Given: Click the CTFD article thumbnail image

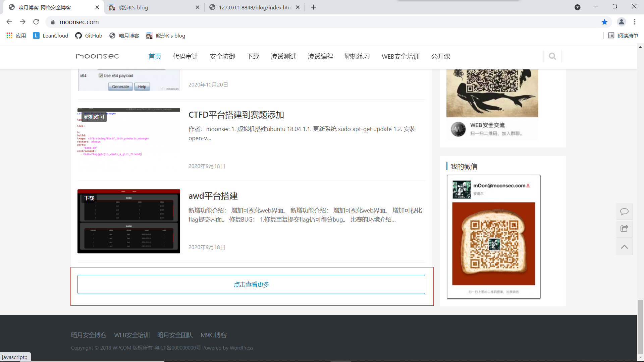Looking at the screenshot, I should (x=129, y=140).
